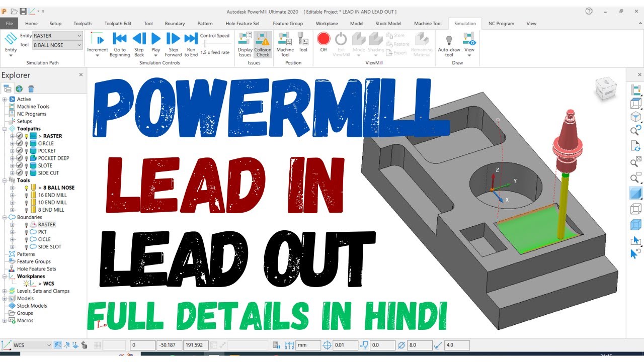The width and height of the screenshot is (644, 362).
Task: Toggle the lightbulb for POCKET toolpath
Action: coord(26,150)
